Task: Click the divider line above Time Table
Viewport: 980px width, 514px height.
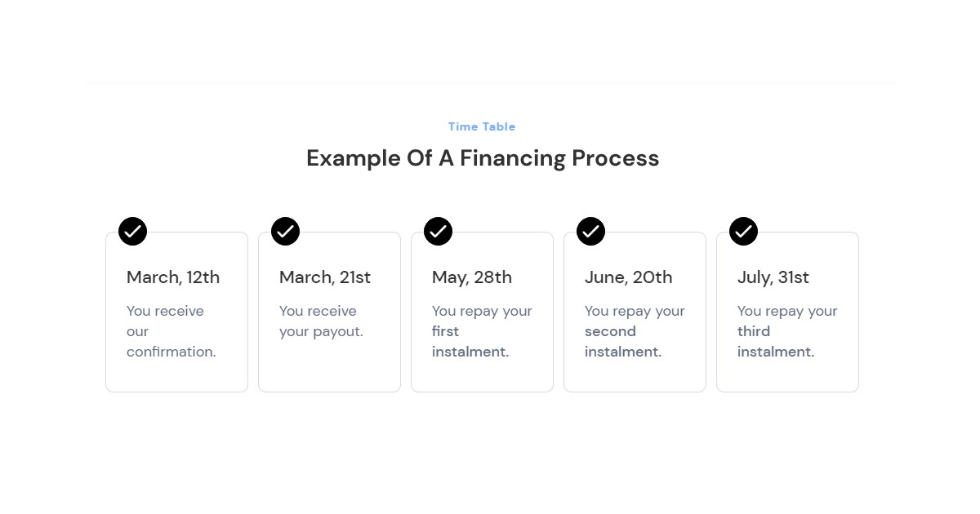Action: (490, 82)
